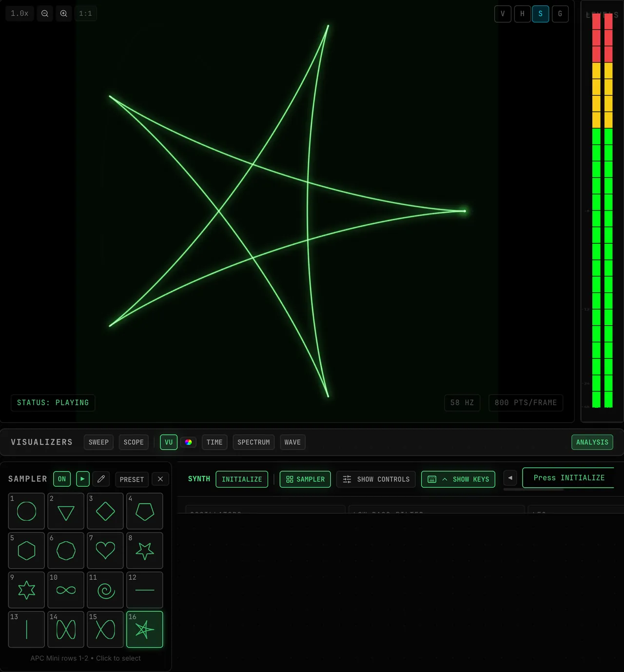The image size is (624, 672).
Task: Click the synth INITIALIZE button
Action: (x=242, y=479)
